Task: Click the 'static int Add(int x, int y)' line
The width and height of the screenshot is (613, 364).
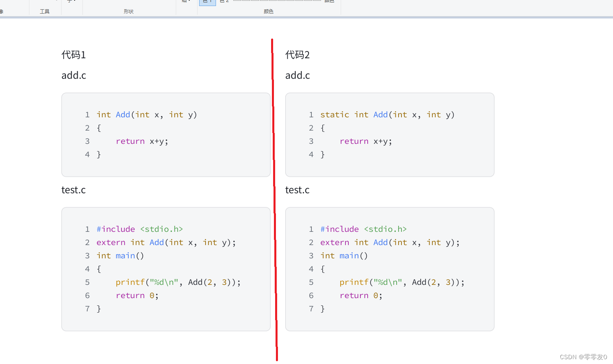Action: click(x=387, y=115)
